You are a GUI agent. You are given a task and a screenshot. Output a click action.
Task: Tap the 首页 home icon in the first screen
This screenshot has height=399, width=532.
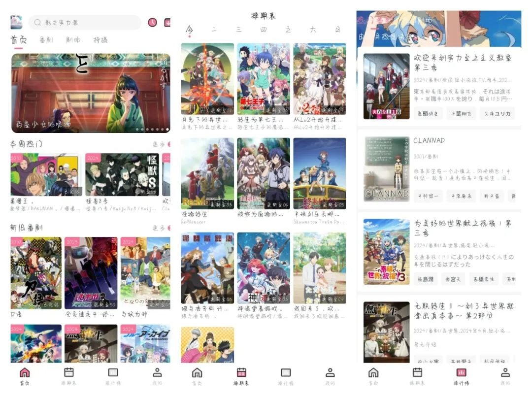[25, 372]
